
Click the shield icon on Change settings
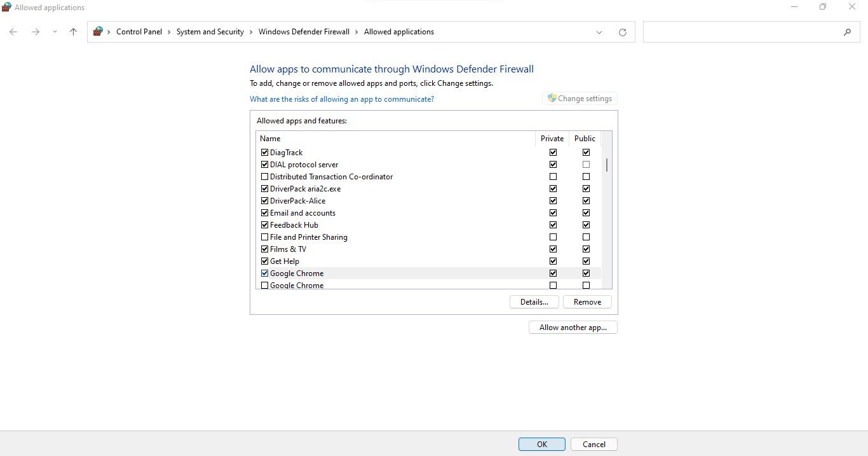pos(552,98)
